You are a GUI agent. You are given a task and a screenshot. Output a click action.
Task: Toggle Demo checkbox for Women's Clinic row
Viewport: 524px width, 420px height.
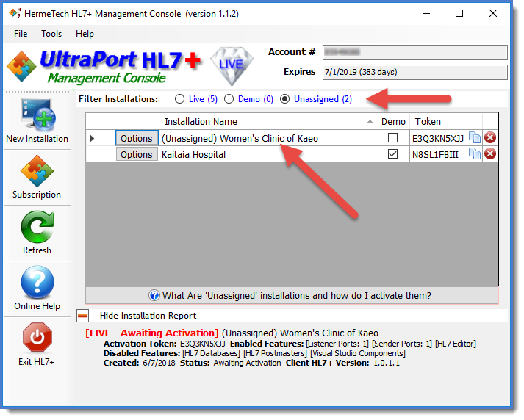click(392, 138)
